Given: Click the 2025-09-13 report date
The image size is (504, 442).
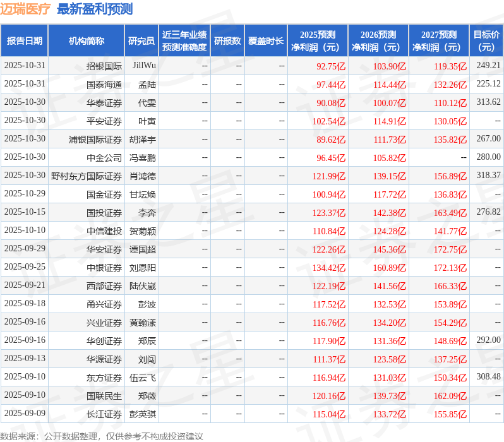Looking at the screenshot, I should click(x=25, y=359).
